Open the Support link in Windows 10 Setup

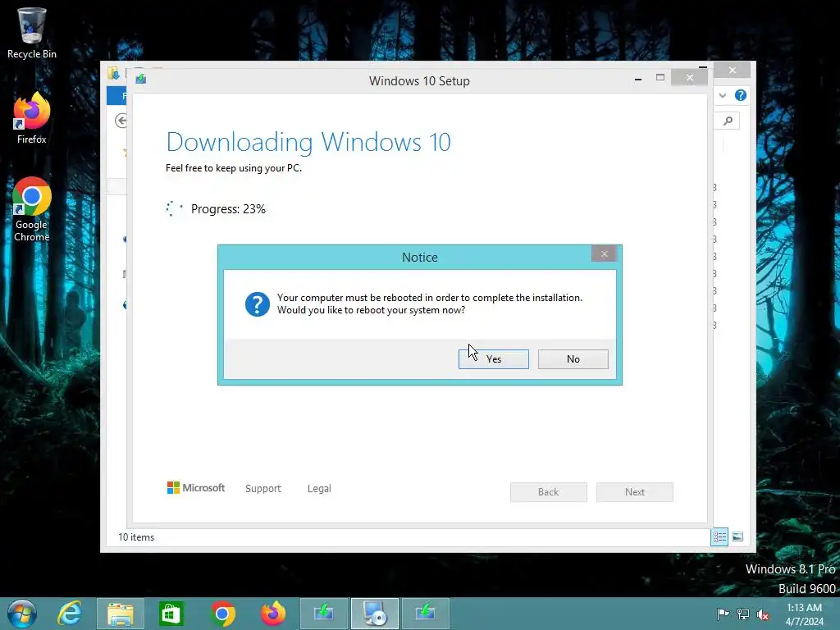(x=263, y=489)
